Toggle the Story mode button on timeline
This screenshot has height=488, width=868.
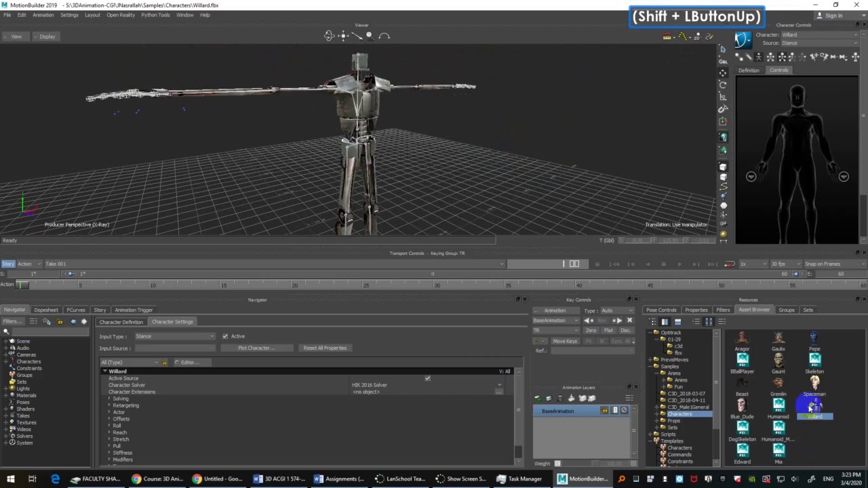coord(8,264)
